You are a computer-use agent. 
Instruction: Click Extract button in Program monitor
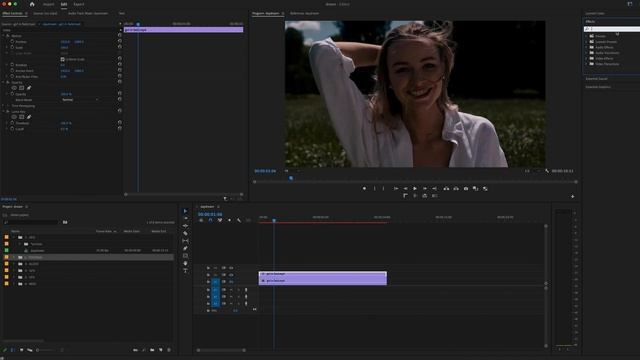456,189
